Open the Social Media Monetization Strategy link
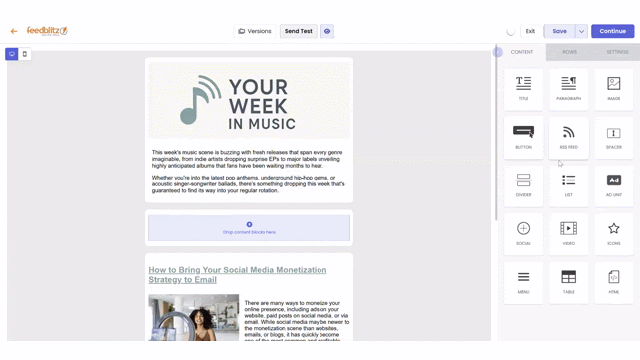 [237, 275]
